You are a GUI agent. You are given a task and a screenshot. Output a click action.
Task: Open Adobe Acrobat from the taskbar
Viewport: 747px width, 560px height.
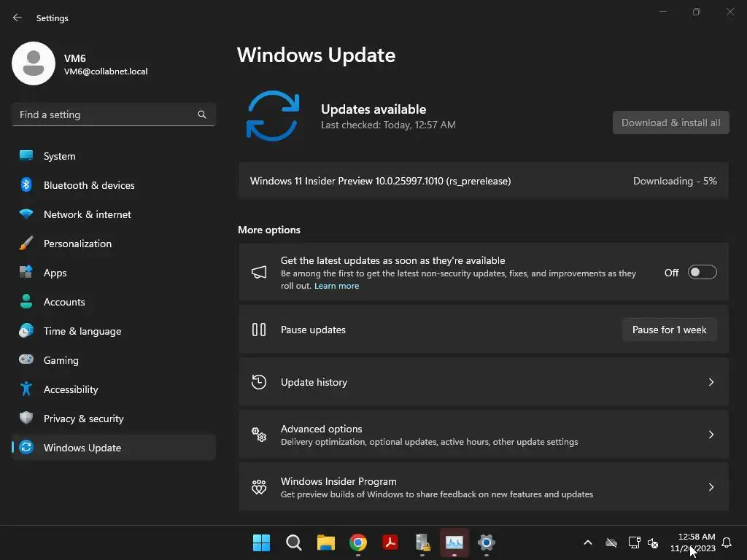click(390, 542)
